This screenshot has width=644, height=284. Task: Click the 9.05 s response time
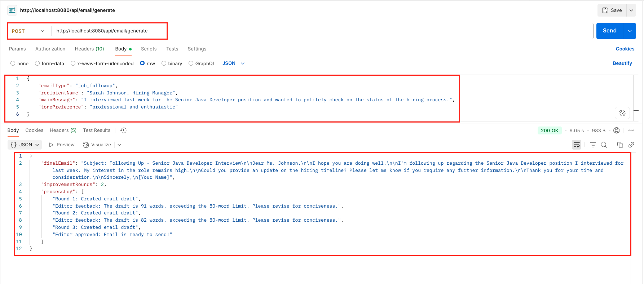pyautogui.click(x=577, y=130)
